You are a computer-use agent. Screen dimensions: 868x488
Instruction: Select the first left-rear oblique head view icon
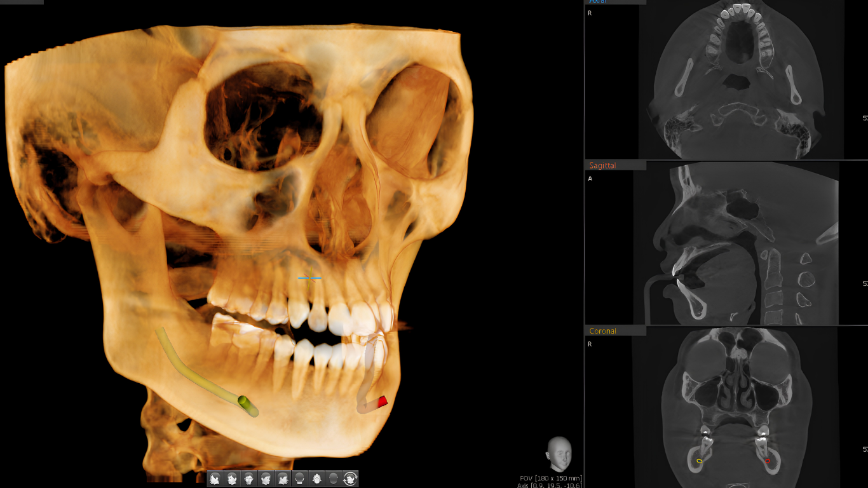click(215, 478)
